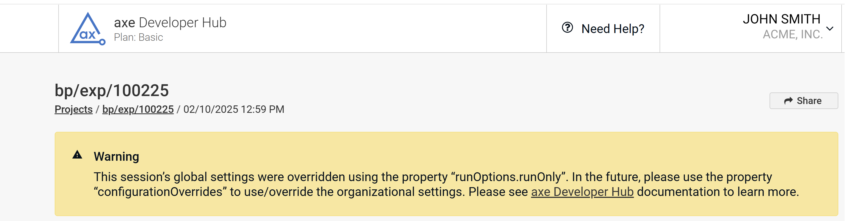Image resolution: width=868 pixels, height=221 pixels.
Task: Follow the axe Developer Hub documentation link
Action: [582, 192]
